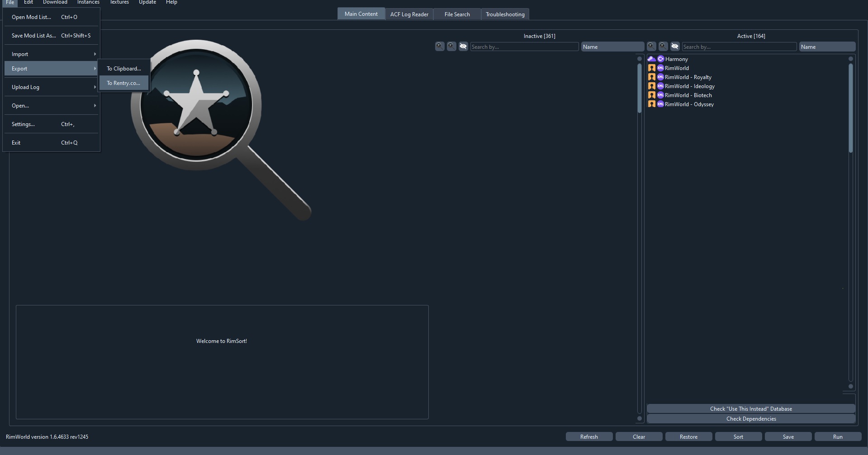Select the RimWorld - Royalty row
868x455 pixels.
pyautogui.click(x=747, y=77)
